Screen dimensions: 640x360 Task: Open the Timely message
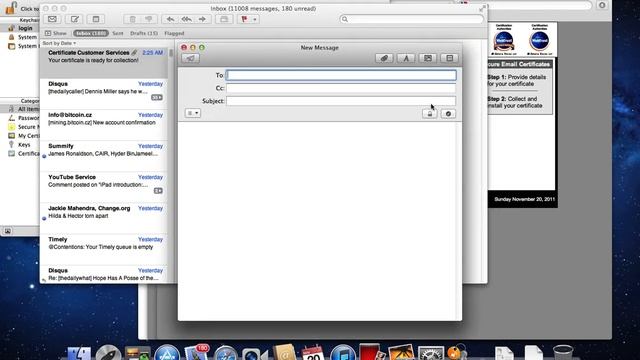[x=104, y=249]
